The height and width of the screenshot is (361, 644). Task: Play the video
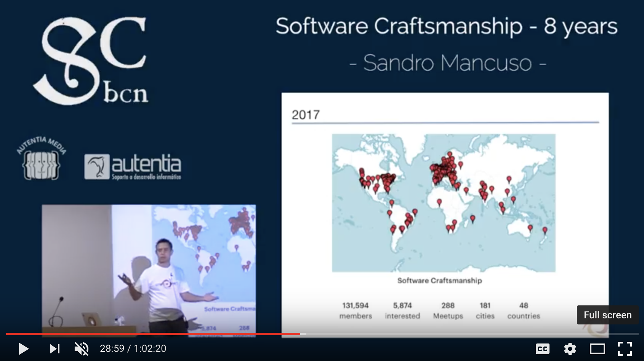click(23, 348)
